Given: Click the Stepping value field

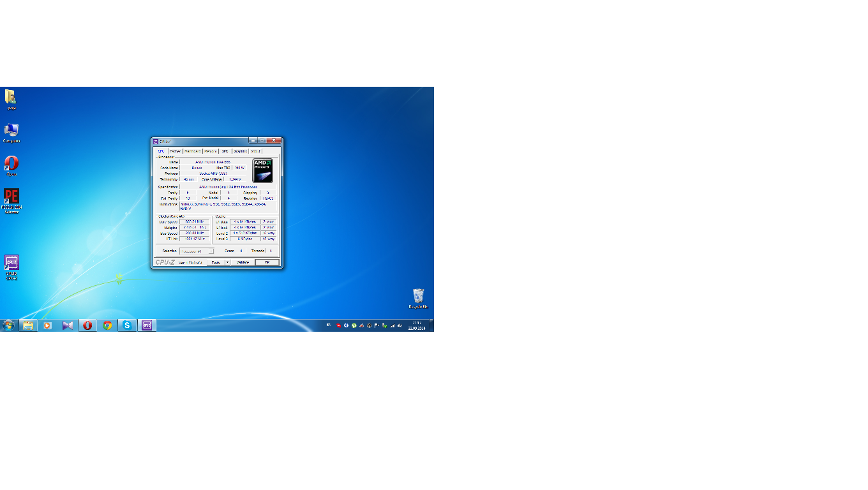Looking at the screenshot, I should click(x=268, y=193).
